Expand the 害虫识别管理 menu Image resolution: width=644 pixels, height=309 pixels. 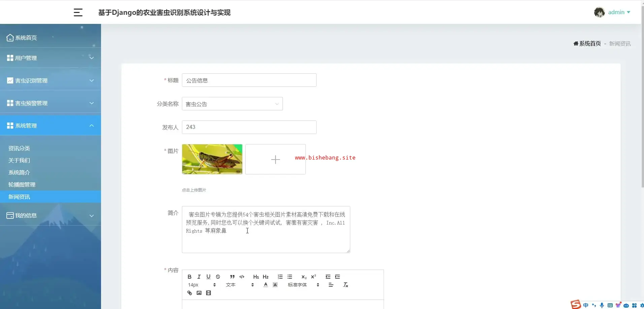[x=51, y=80]
